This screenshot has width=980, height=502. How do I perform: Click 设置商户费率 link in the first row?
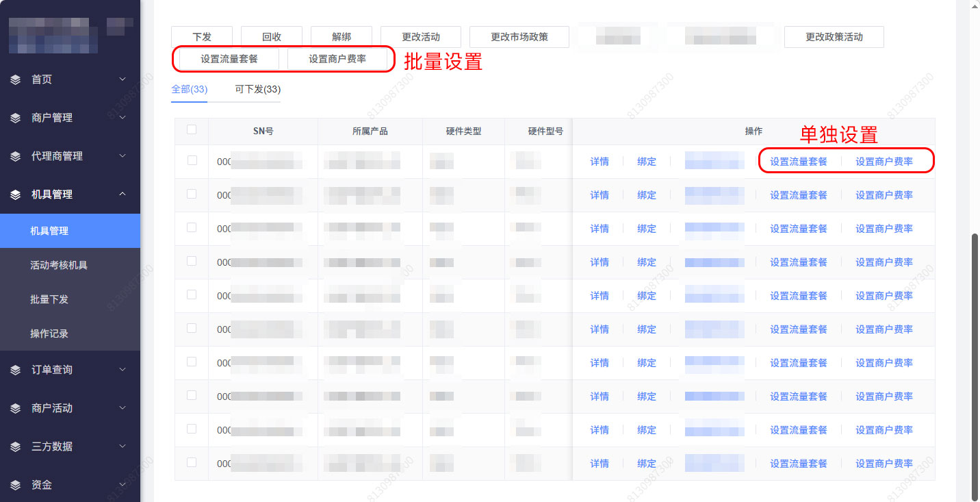point(884,162)
